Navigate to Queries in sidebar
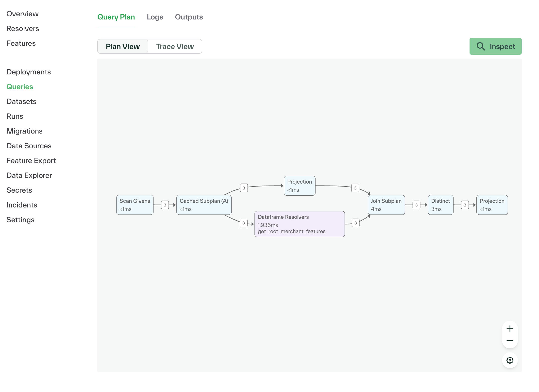539x392 pixels. [20, 86]
